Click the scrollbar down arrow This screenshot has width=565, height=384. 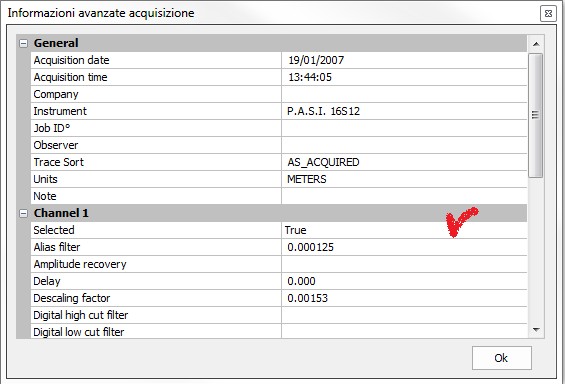click(x=536, y=330)
